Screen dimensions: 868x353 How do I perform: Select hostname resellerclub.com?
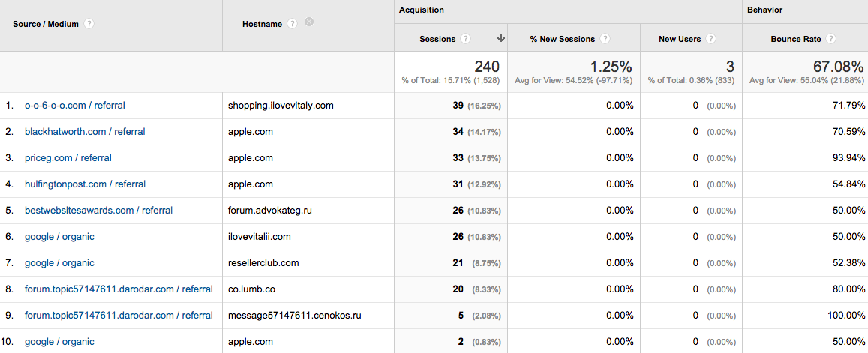click(x=263, y=263)
